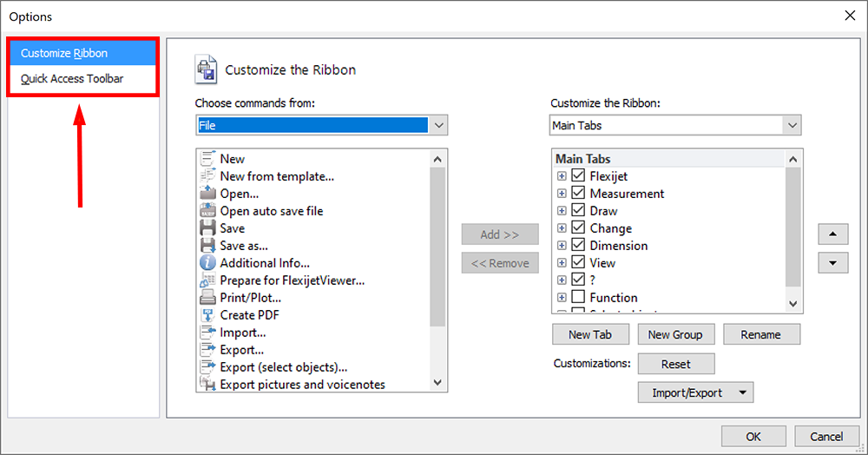Click the Main Tabs list scroll down arrow

pos(792,303)
